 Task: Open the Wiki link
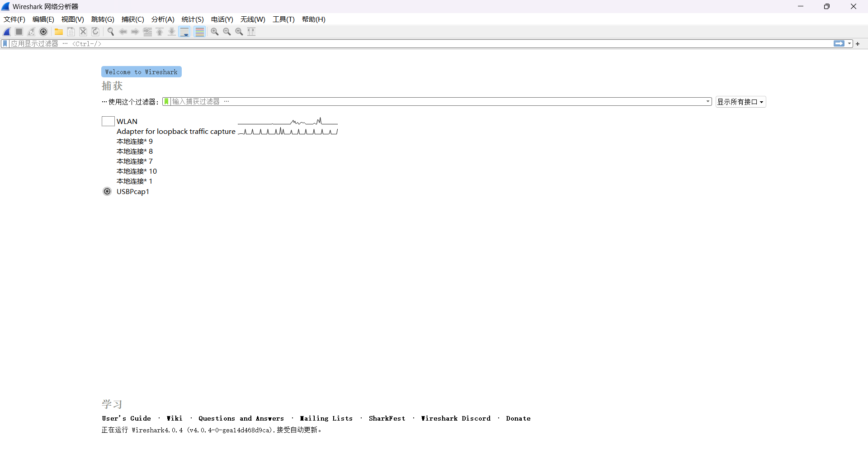coord(175,418)
